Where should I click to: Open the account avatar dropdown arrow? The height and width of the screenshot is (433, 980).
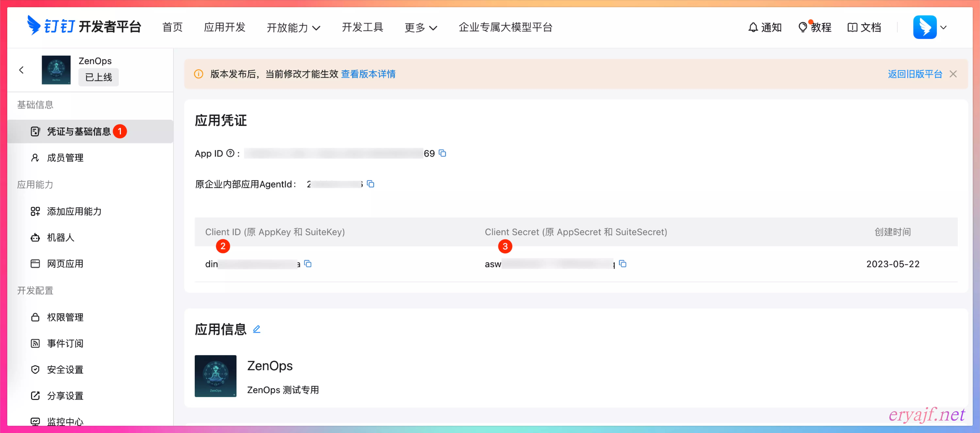coord(943,27)
